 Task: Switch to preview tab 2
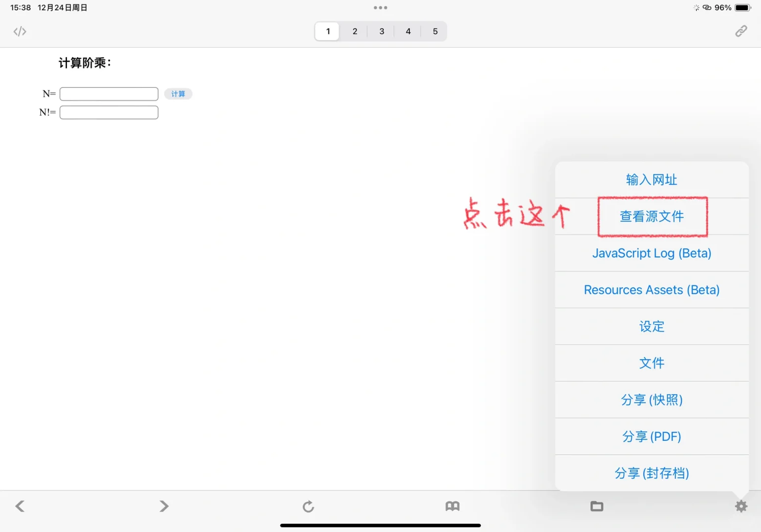coord(354,31)
